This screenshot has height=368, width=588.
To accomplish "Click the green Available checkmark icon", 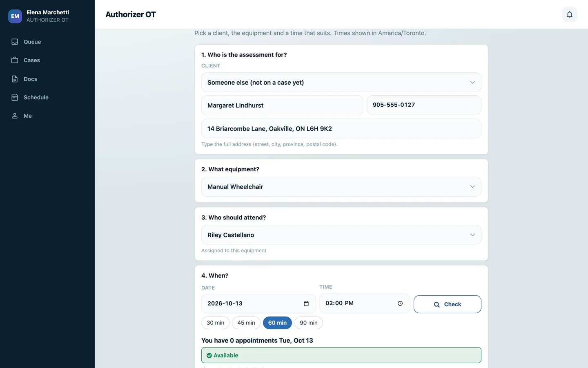I will coord(209,355).
